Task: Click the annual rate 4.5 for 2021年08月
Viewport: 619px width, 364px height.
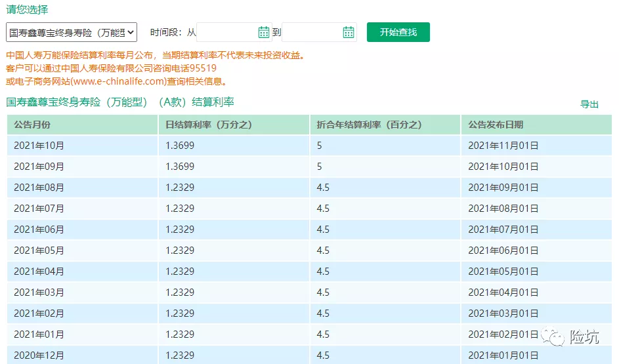Action: tap(385, 188)
